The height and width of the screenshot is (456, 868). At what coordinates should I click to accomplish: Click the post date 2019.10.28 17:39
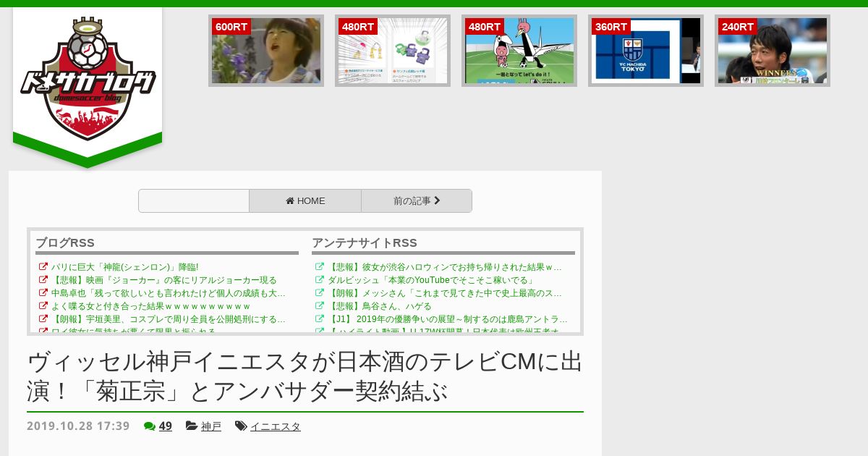coord(78,426)
